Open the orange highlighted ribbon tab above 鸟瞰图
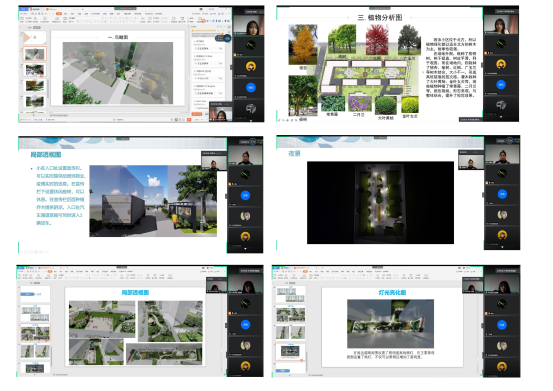553x391 pixels. point(59,13)
